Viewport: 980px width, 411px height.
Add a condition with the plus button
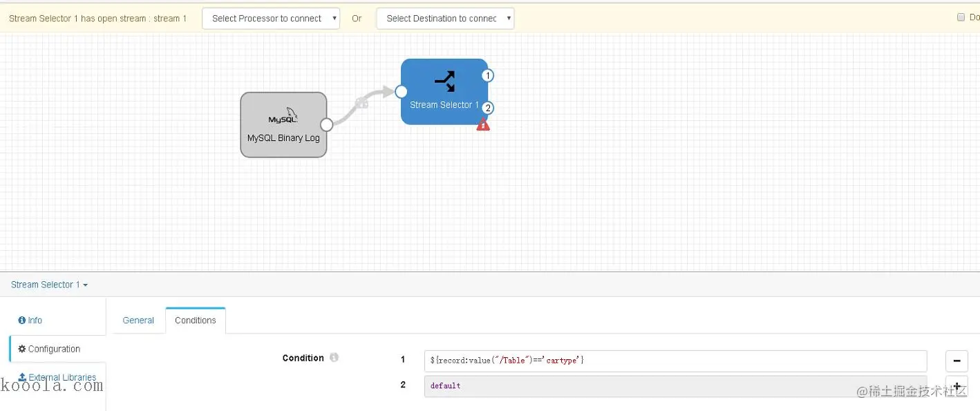[957, 386]
